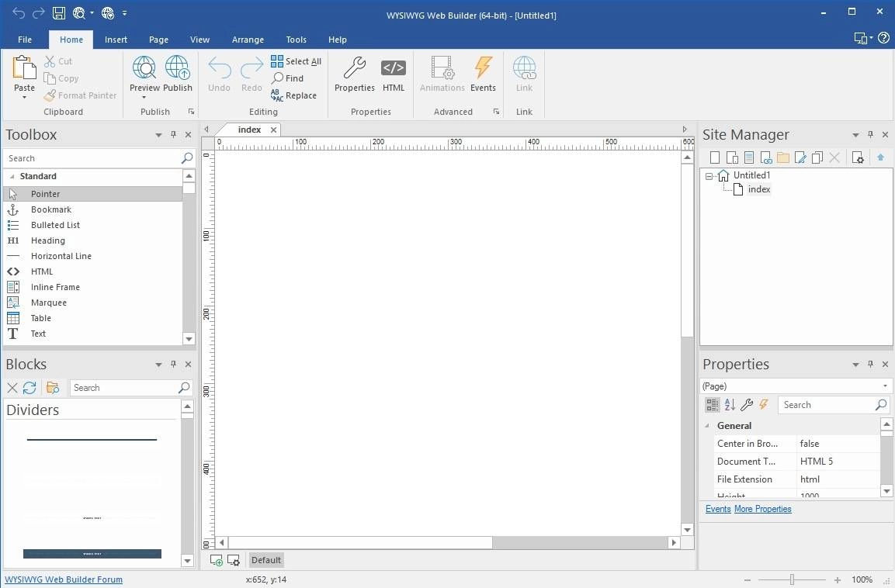Viewport: 895px width, 588px height.
Task: Open the File menu
Action: [25, 40]
